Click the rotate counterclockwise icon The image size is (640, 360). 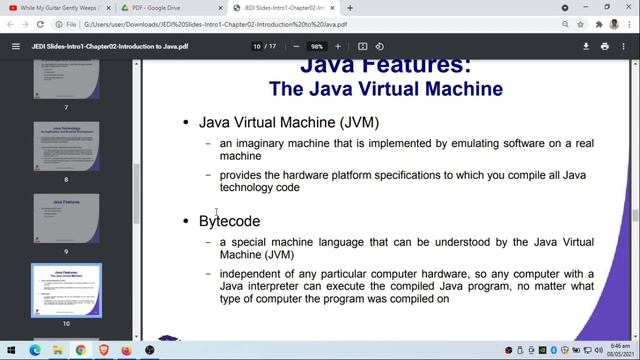tap(380, 47)
